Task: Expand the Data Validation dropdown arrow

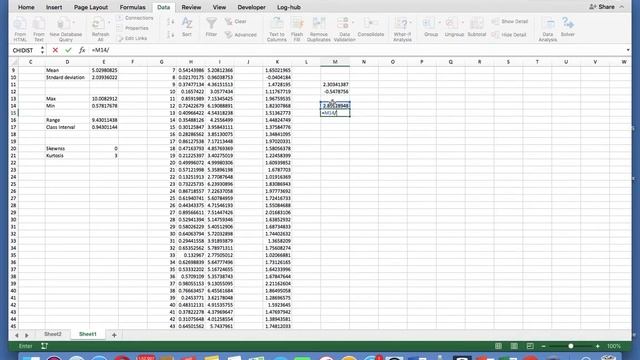Action: pos(353,23)
